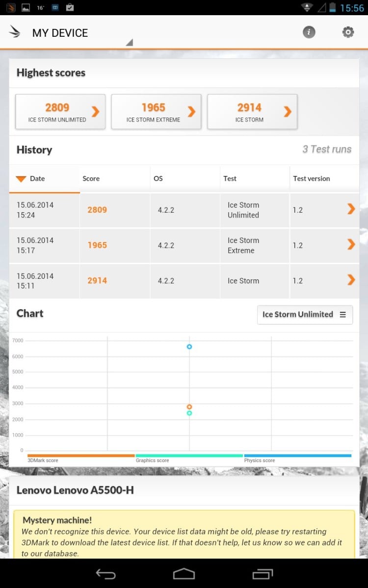The width and height of the screenshot is (368, 588).
Task: Open Ice Storm Unlimited 2809 score card
Action: click(x=60, y=112)
